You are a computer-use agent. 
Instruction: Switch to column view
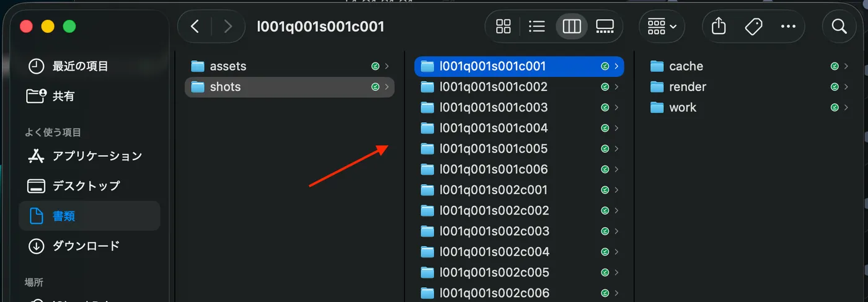pos(571,26)
